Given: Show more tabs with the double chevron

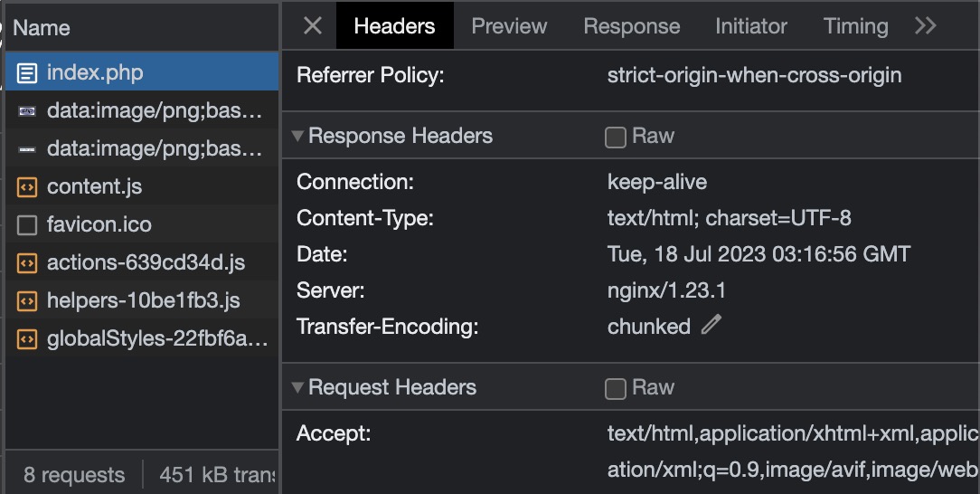Looking at the screenshot, I should [x=925, y=26].
